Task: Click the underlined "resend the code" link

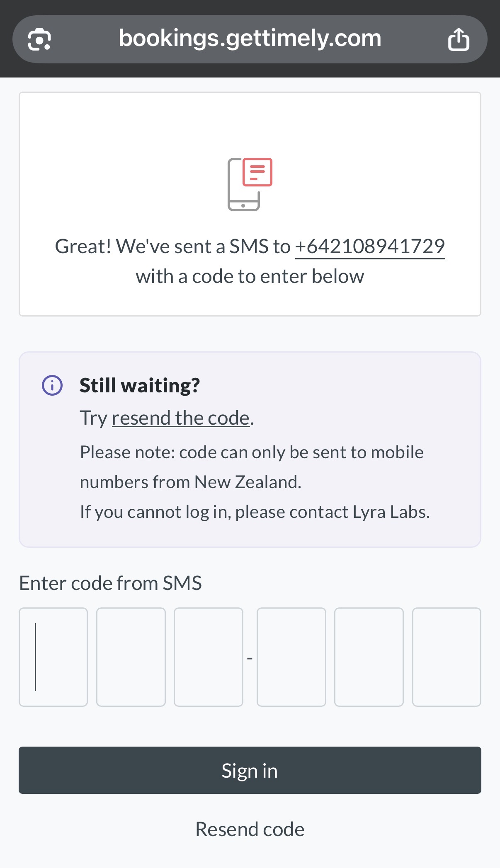Action: (180, 418)
